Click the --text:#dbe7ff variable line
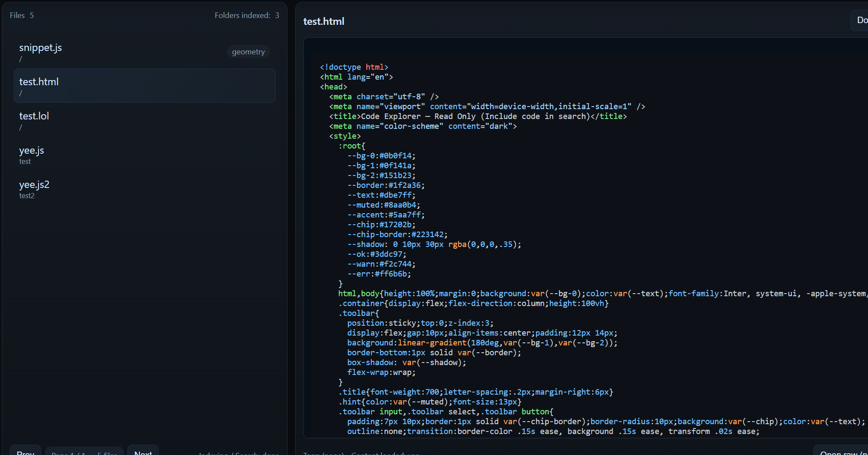Image resolution: width=868 pixels, height=455 pixels. click(381, 195)
